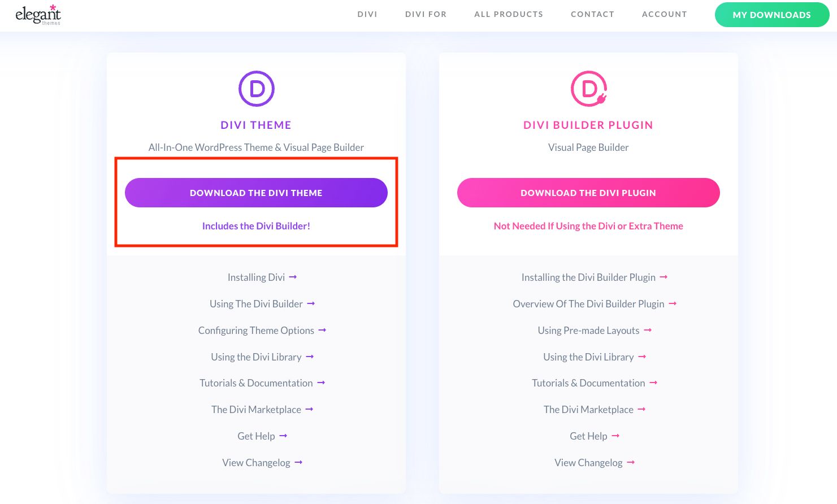Open The Divi Marketplace link in theme column

pos(257,409)
